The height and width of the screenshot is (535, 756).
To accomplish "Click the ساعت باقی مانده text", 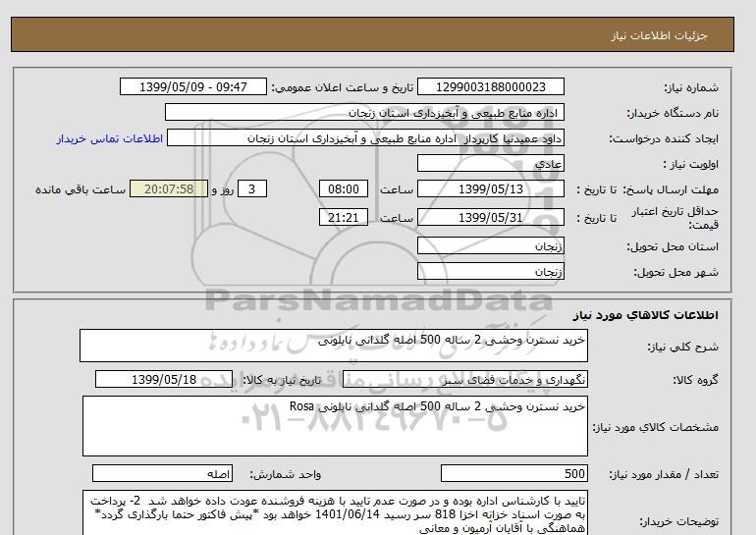I will click(81, 189).
